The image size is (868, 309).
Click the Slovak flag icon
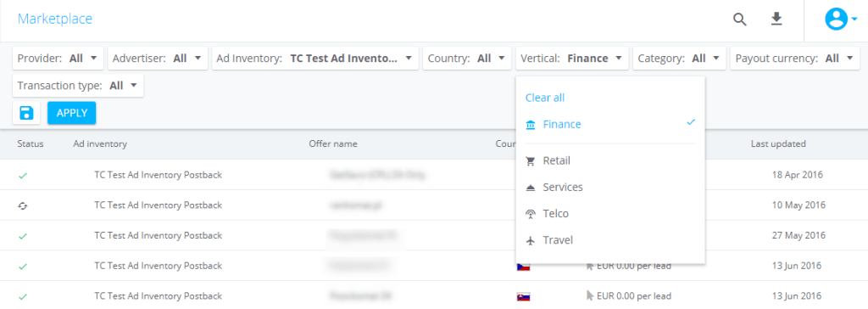(523, 296)
